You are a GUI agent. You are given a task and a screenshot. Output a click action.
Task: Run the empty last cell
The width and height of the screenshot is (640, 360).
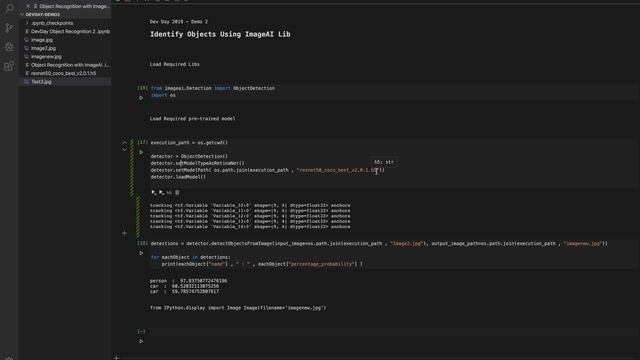coord(141,341)
